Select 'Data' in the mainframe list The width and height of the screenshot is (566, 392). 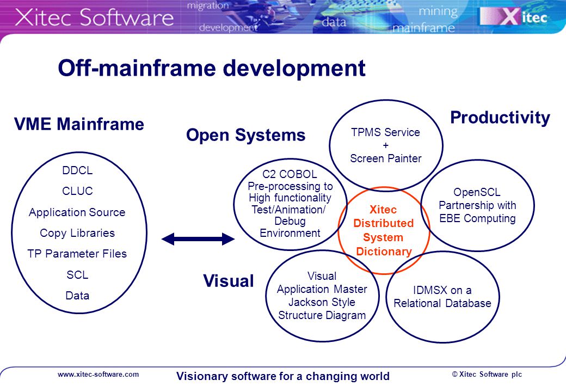(77, 296)
